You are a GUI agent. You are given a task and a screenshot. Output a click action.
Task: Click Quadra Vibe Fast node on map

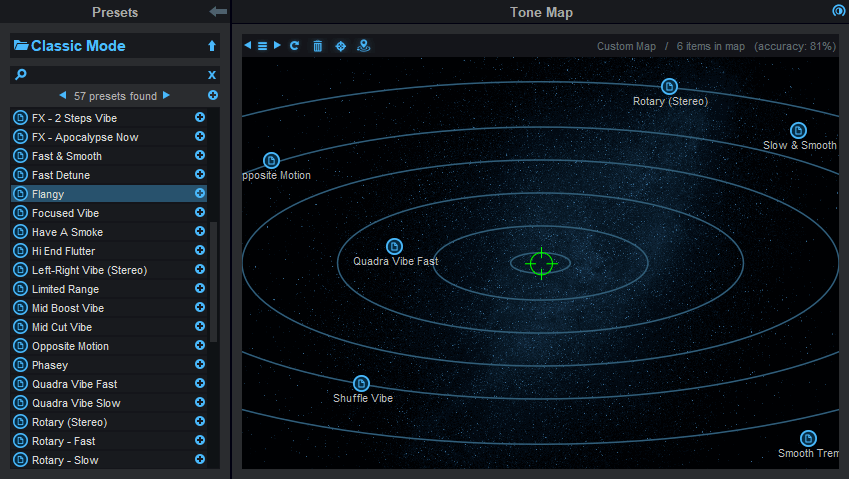[394, 246]
